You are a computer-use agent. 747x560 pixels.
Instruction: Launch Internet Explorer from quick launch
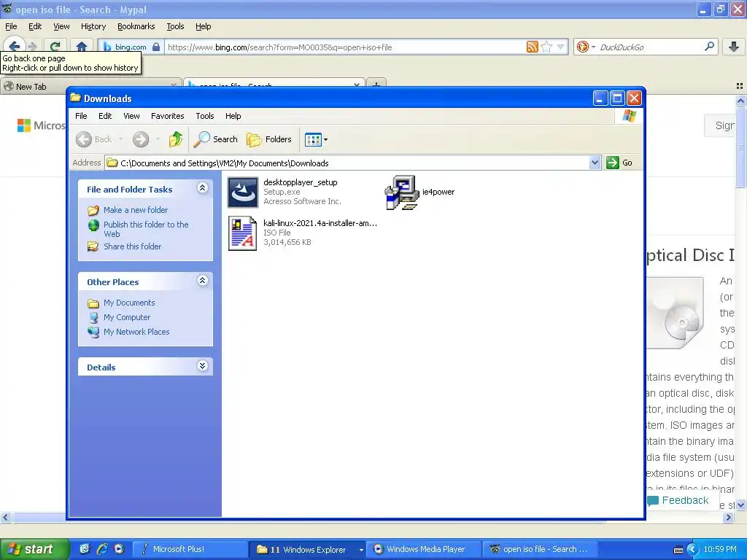click(x=102, y=549)
